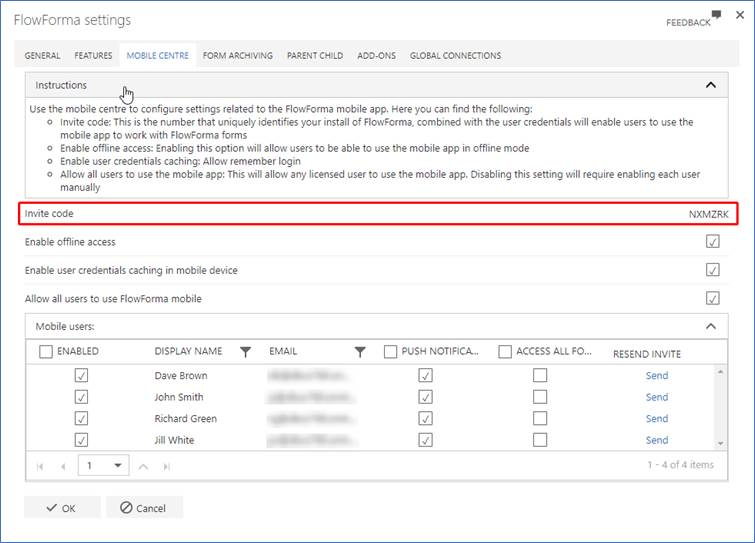Image resolution: width=755 pixels, height=543 pixels.
Task: Toggle Enable offline access checkbox
Action: point(713,241)
